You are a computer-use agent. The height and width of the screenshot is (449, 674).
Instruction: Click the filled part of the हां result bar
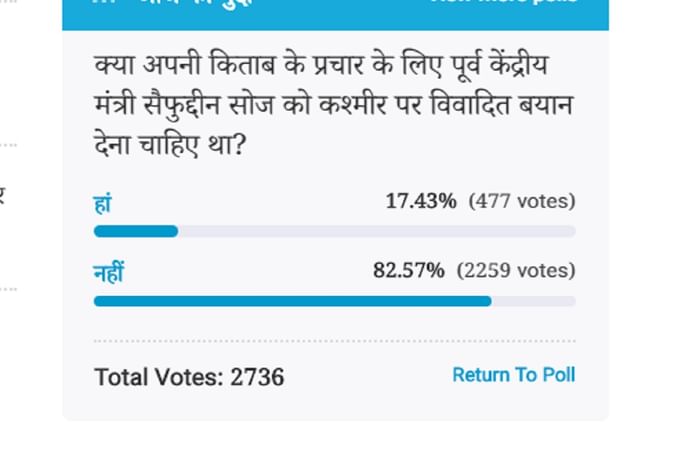pyautogui.click(x=135, y=231)
